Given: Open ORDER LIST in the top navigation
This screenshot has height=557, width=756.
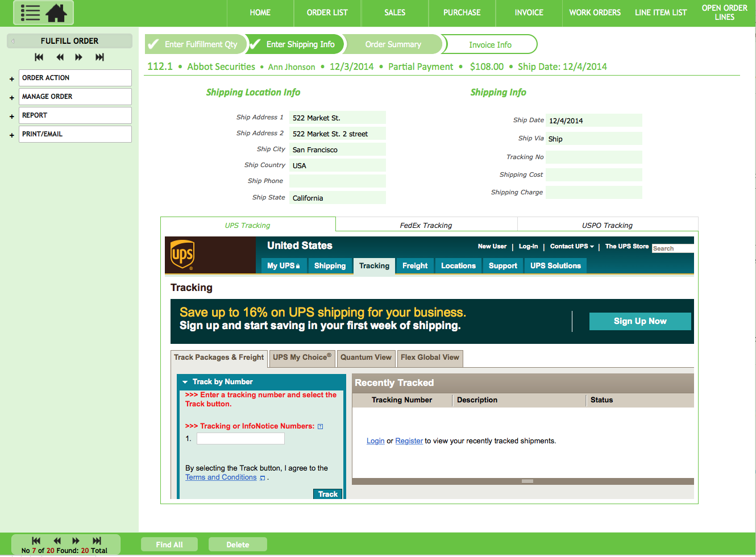Looking at the screenshot, I should (x=327, y=13).
